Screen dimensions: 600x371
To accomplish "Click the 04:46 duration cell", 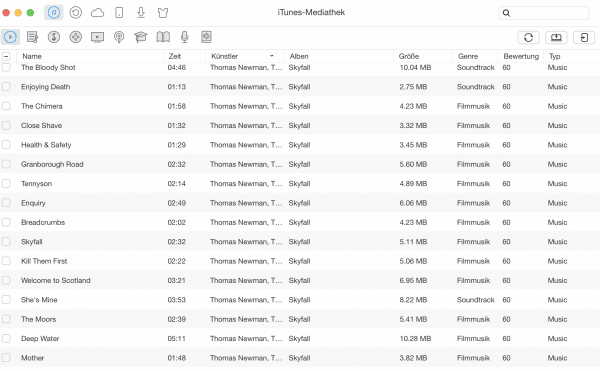I will coord(177,67).
